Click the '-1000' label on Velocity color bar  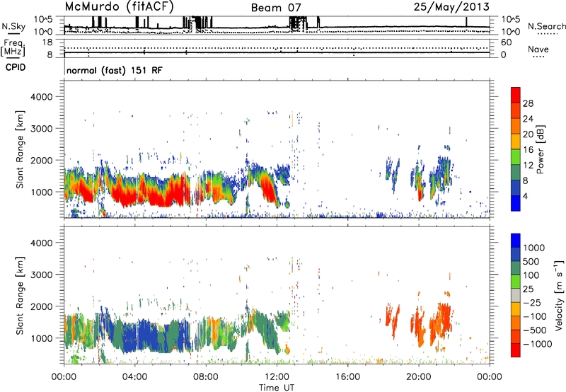538,344
